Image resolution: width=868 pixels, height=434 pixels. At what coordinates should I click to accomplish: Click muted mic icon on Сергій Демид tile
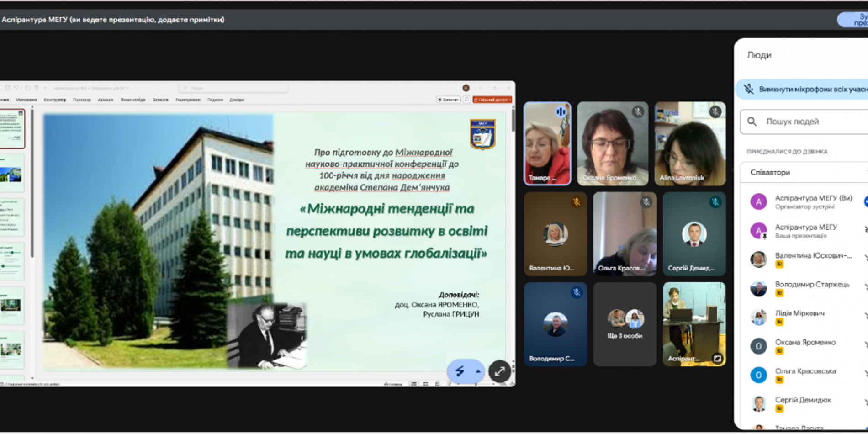[715, 202]
